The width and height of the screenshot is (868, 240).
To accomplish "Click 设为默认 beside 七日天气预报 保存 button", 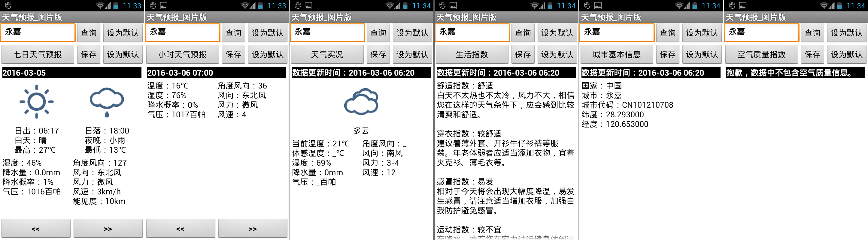I will pos(123,54).
